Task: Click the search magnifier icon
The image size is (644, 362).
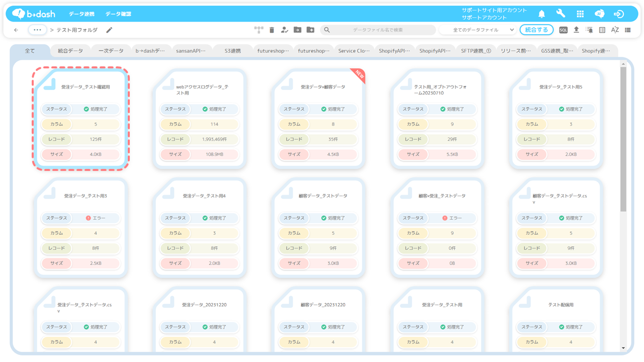Action: pyautogui.click(x=327, y=30)
